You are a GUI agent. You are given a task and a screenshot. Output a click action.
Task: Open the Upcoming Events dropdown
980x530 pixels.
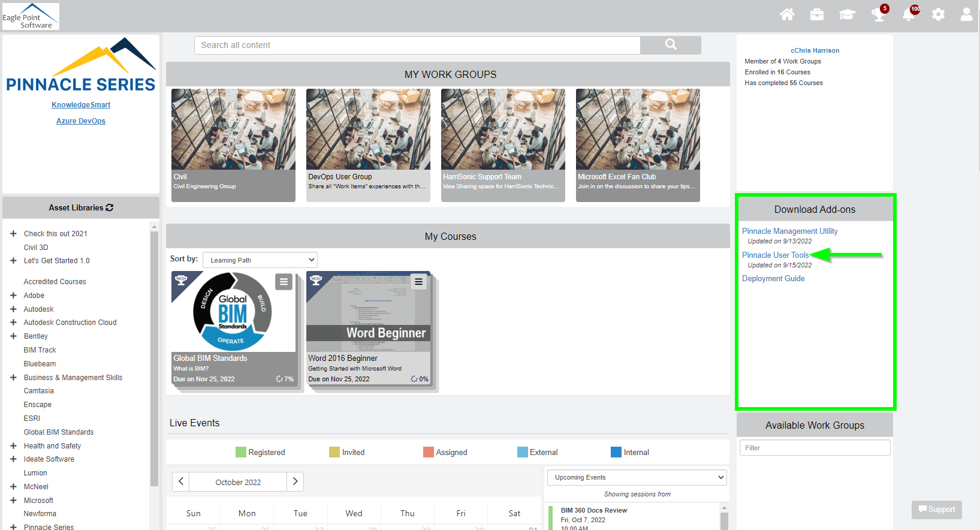(x=637, y=477)
